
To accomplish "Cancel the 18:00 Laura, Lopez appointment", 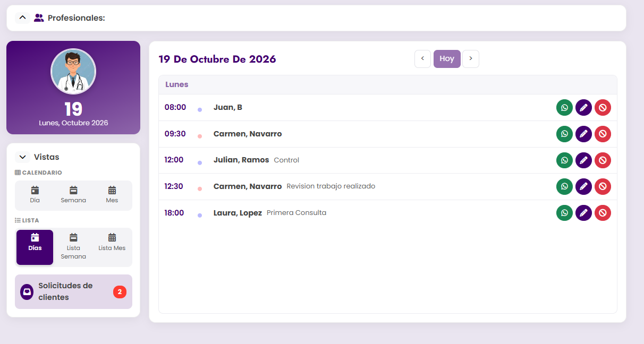I will pyautogui.click(x=603, y=213).
